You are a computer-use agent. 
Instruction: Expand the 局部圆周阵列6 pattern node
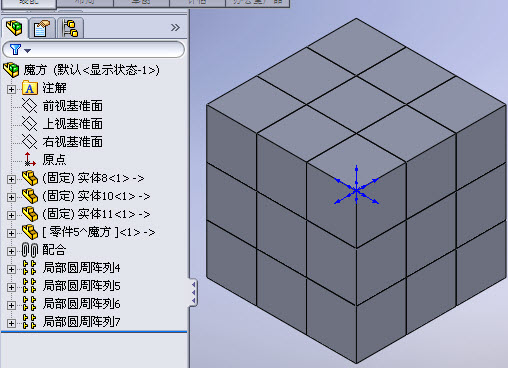pos(11,305)
